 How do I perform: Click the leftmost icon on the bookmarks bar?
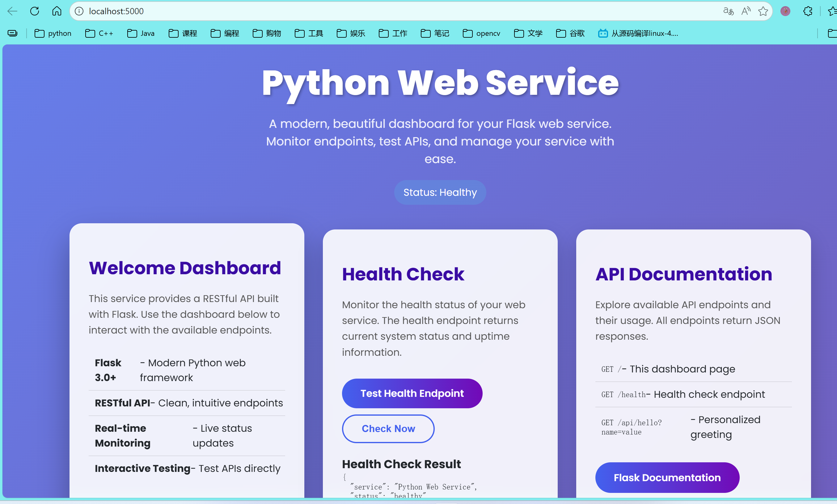(x=13, y=33)
